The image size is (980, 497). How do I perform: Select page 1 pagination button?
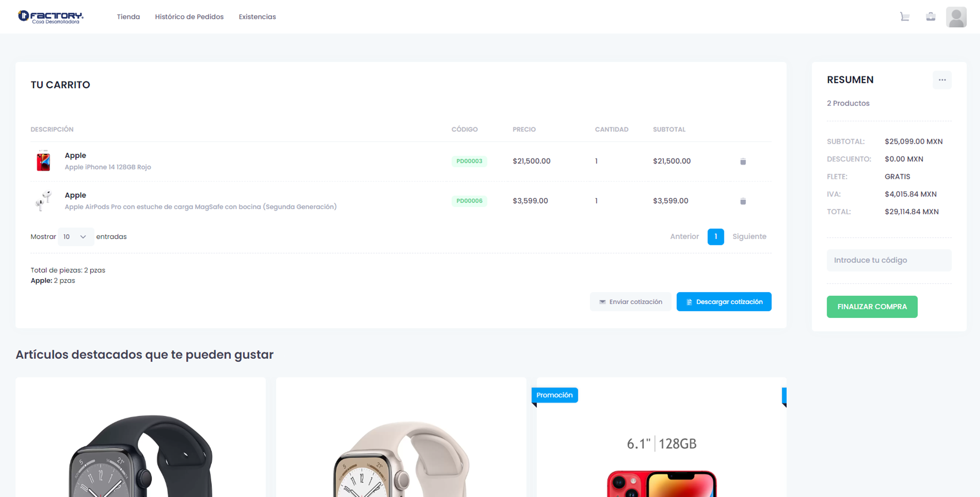coord(715,236)
